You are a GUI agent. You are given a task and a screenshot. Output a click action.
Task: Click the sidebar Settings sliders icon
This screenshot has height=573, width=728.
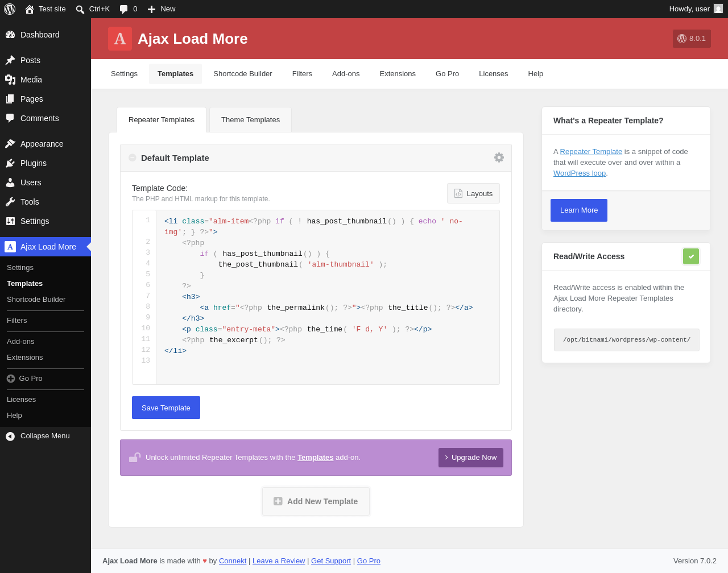tap(10, 221)
